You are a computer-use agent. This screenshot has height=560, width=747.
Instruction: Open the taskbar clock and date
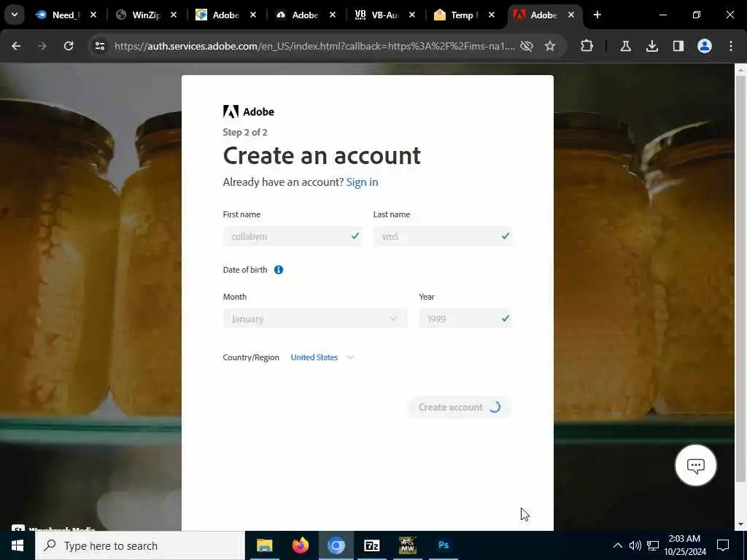[685, 545]
